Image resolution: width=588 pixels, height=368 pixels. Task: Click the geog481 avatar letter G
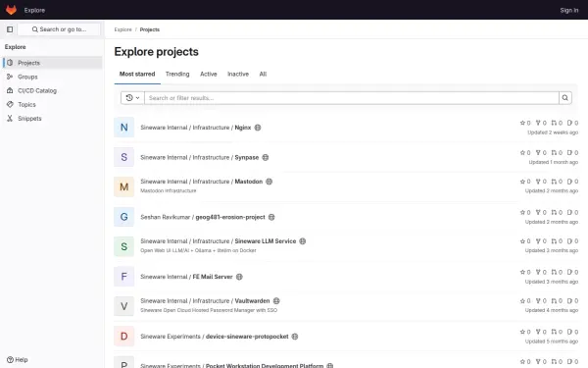(x=124, y=217)
